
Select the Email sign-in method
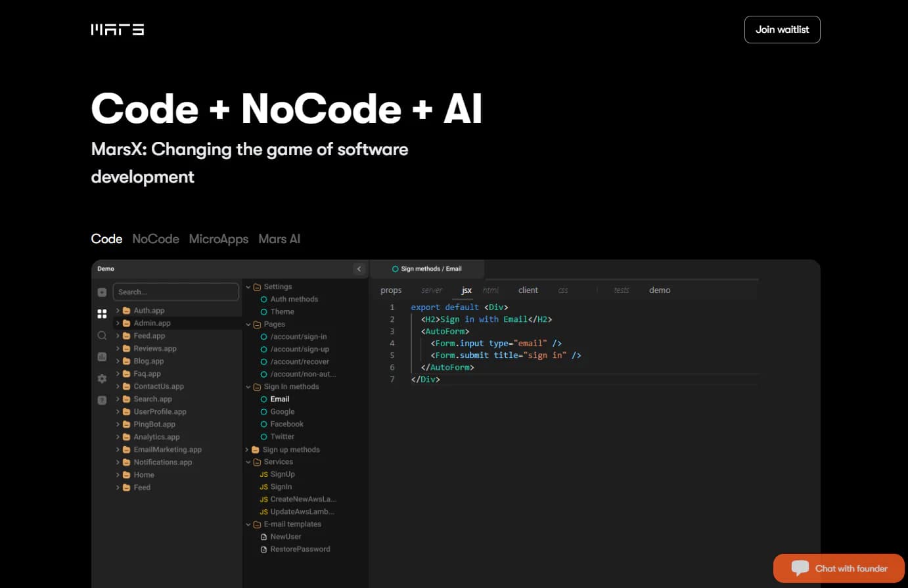280,399
